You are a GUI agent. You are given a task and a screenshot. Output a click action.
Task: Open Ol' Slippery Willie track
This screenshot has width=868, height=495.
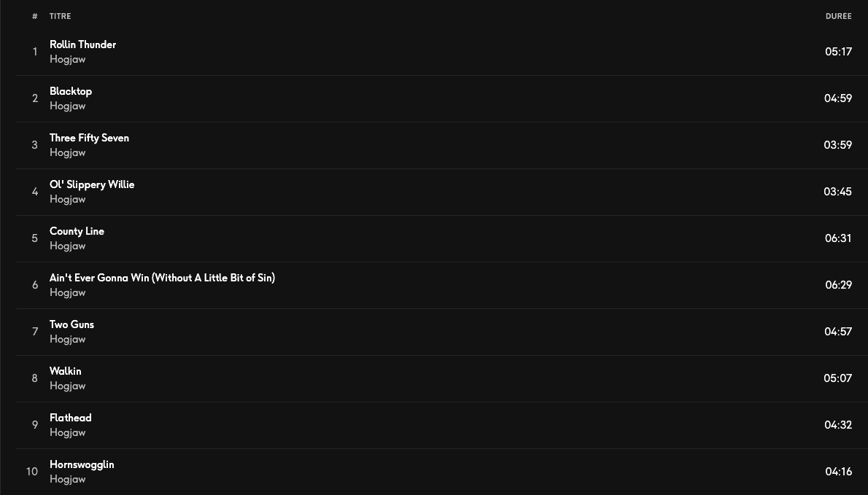point(92,184)
